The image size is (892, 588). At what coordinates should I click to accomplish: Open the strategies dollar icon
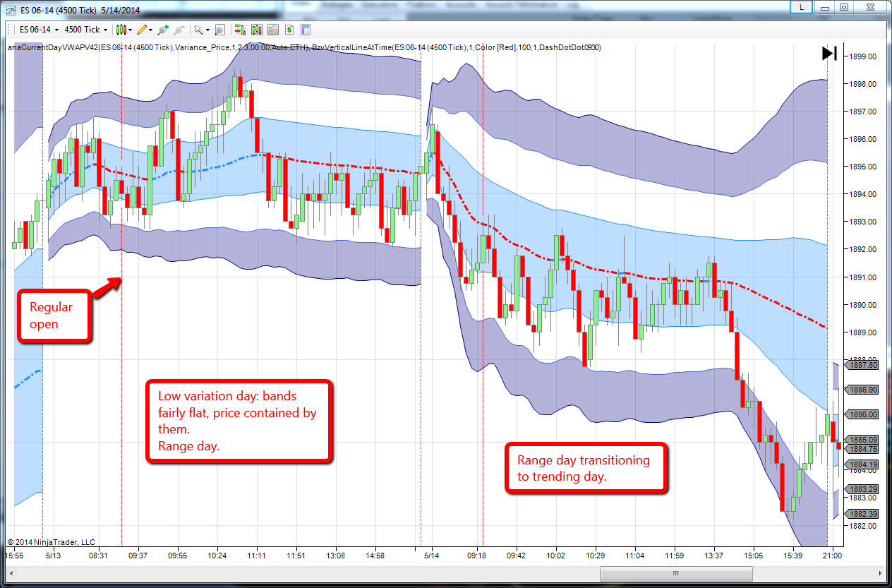point(289,30)
